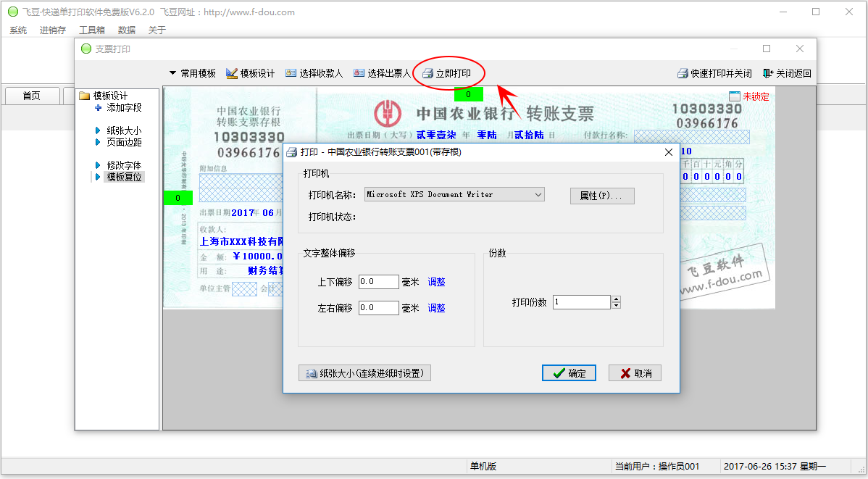Open the 系统 menu
The width and height of the screenshot is (868, 479).
18,30
